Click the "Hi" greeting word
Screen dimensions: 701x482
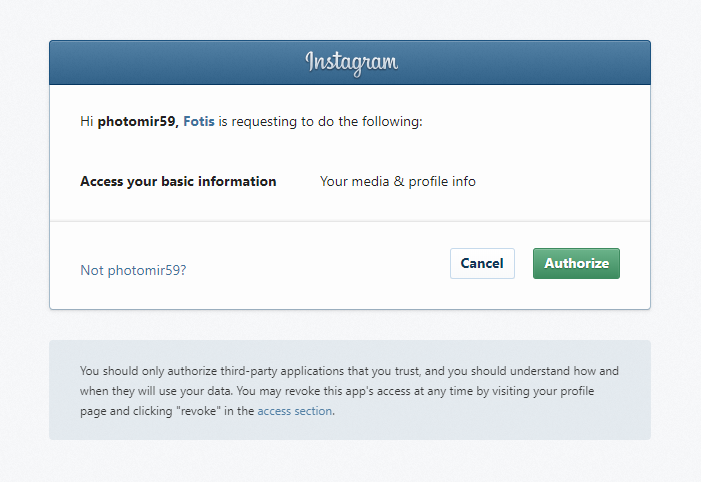86,121
